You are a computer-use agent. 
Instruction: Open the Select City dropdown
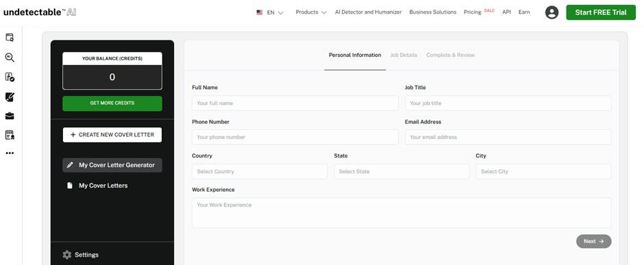click(x=543, y=171)
